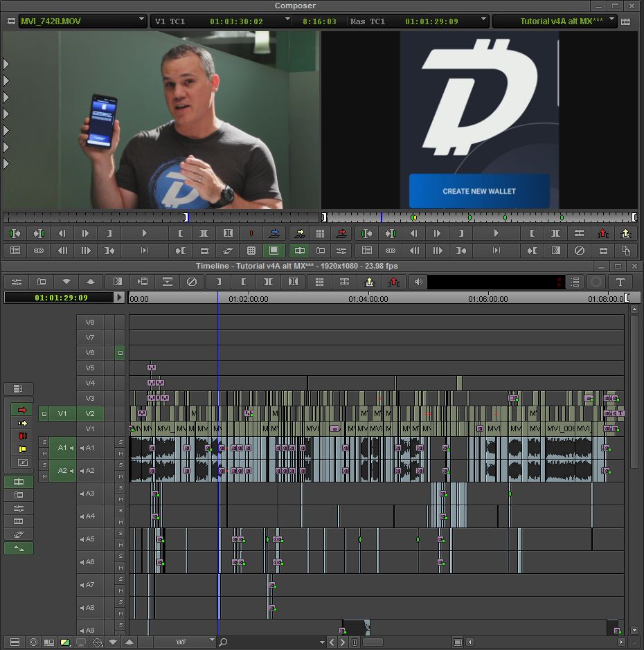Screen dimensions: 644x650
Task: Open the WF timeline view dropdown
Action: coord(212,640)
